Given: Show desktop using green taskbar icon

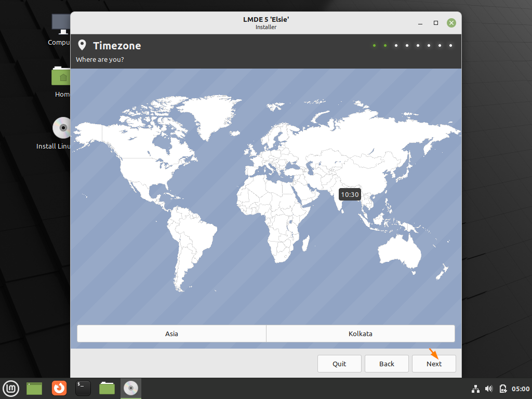Looking at the screenshot, I should [34, 389].
